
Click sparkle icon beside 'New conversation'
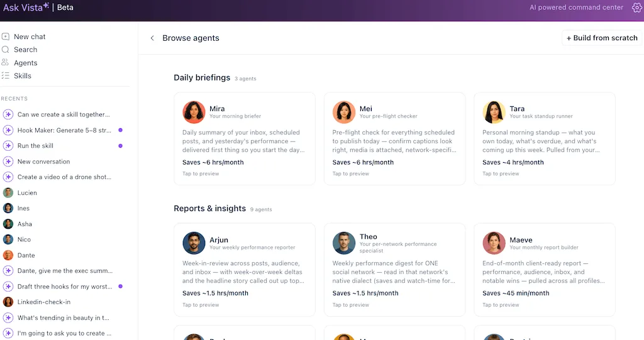8,162
